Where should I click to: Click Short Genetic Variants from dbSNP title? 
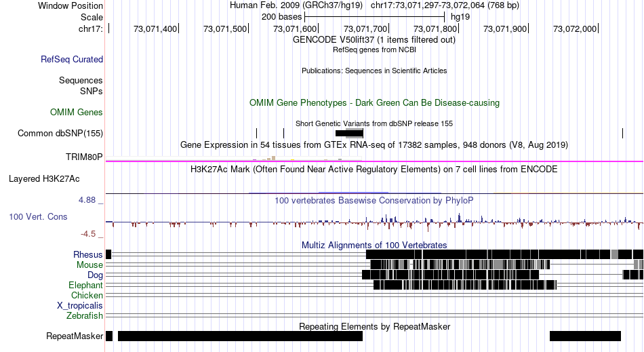tap(374, 123)
